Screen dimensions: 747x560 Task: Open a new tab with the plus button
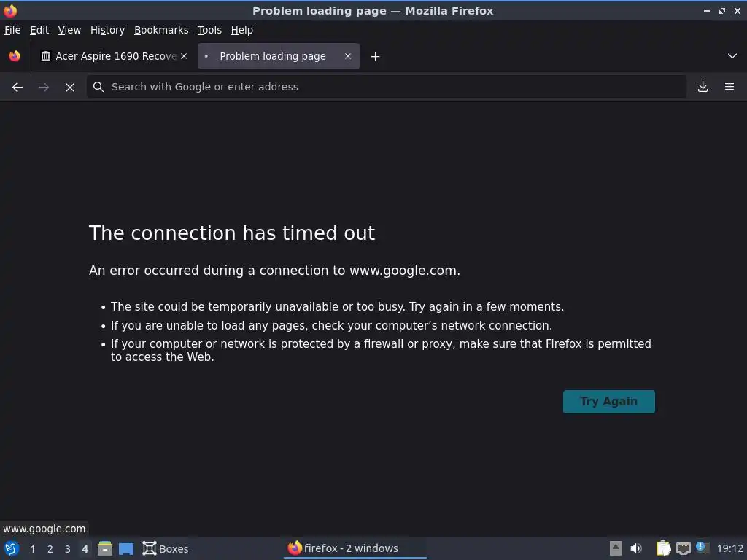[x=376, y=57]
